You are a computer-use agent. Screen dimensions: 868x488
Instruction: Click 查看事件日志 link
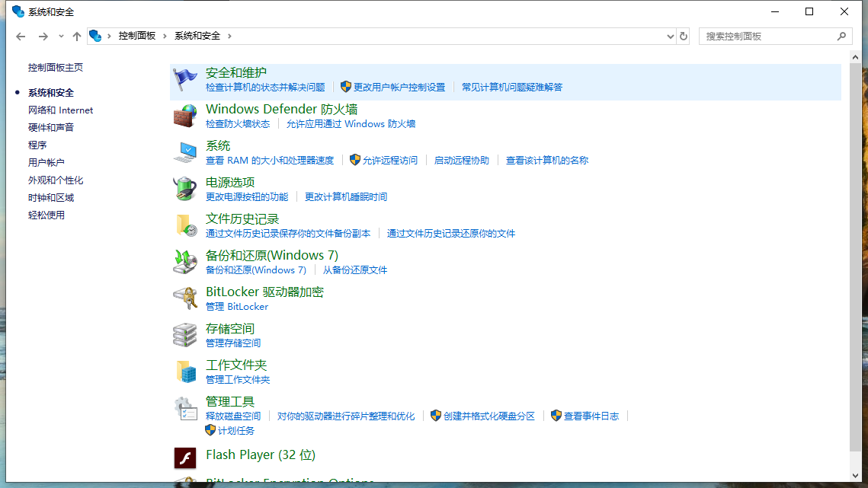click(591, 416)
